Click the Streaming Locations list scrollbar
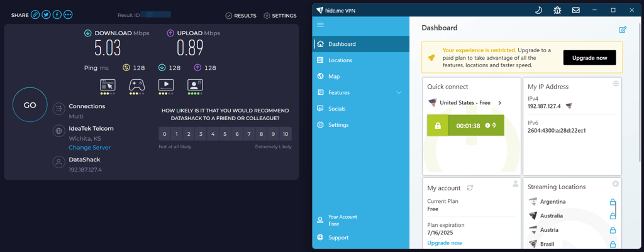Viewport: 644px width, 252px height. click(x=615, y=209)
